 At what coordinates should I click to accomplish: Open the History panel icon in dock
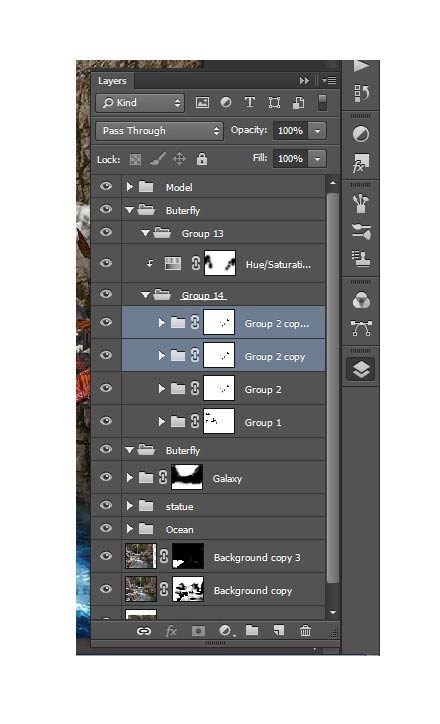pyautogui.click(x=361, y=93)
